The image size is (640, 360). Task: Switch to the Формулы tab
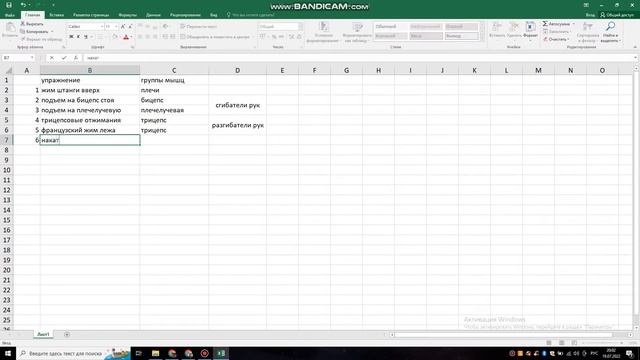point(127,15)
